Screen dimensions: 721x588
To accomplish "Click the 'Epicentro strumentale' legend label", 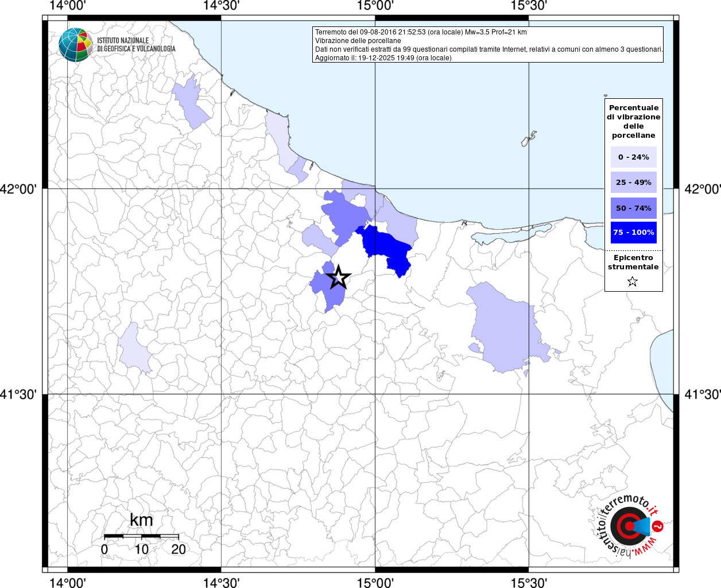I will click(x=633, y=262).
